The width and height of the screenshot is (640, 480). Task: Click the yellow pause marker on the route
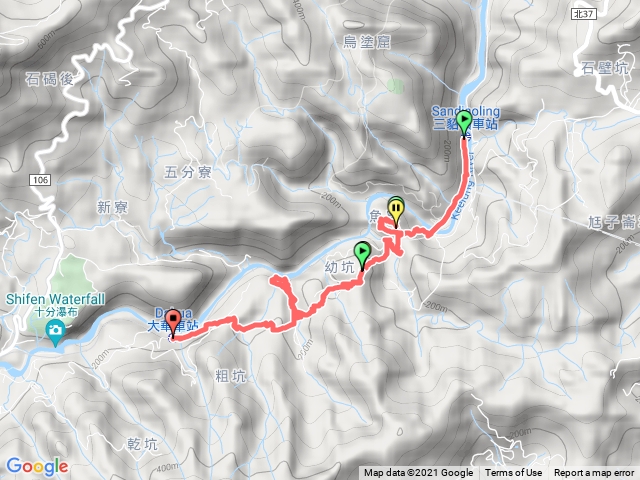click(x=396, y=211)
